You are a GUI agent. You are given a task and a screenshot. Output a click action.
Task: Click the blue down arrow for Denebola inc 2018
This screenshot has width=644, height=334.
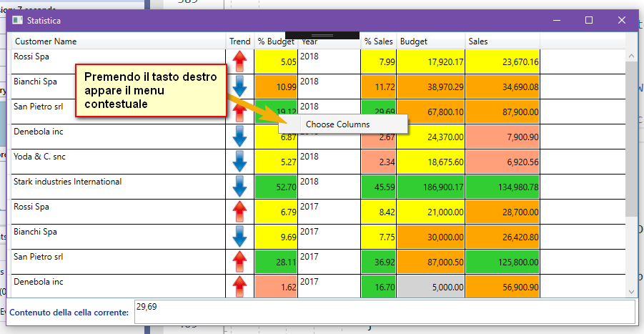(x=239, y=136)
